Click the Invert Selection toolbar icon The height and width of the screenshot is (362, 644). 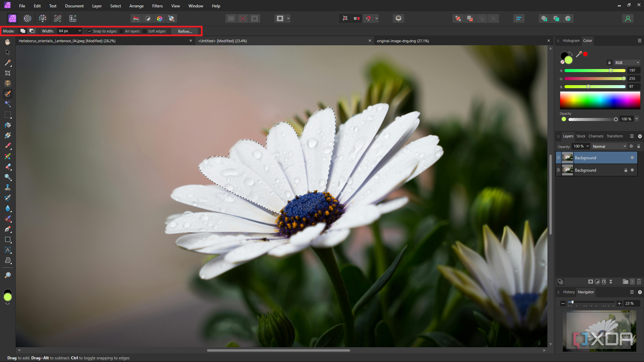[255, 18]
